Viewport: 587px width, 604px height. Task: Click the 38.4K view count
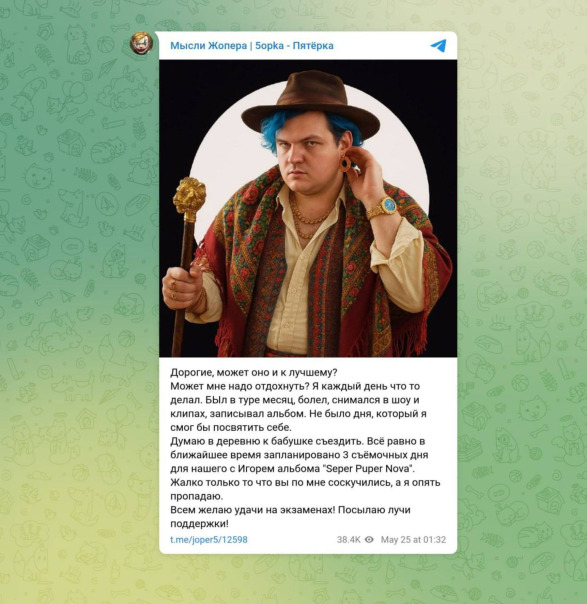[x=349, y=539]
